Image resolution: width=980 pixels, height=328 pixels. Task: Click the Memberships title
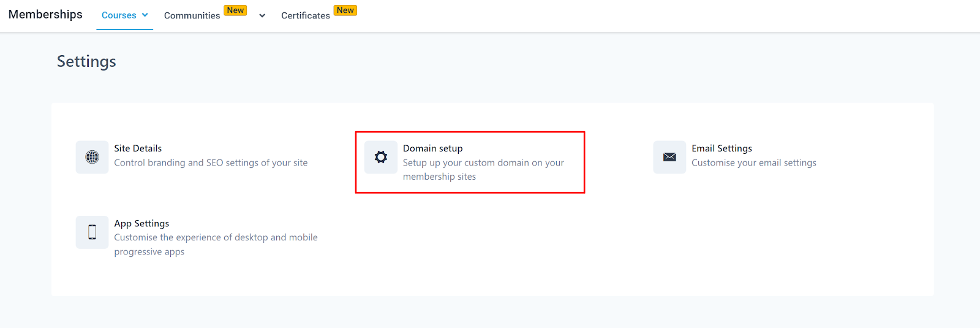[45, 14]
